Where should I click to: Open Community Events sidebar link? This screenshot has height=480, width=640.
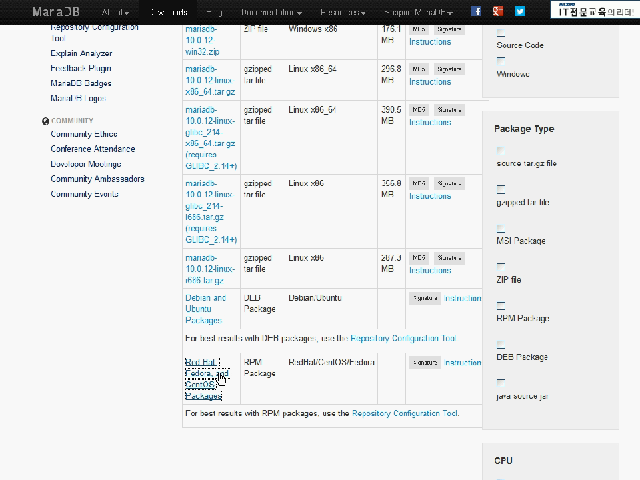[x=84, y=194]
